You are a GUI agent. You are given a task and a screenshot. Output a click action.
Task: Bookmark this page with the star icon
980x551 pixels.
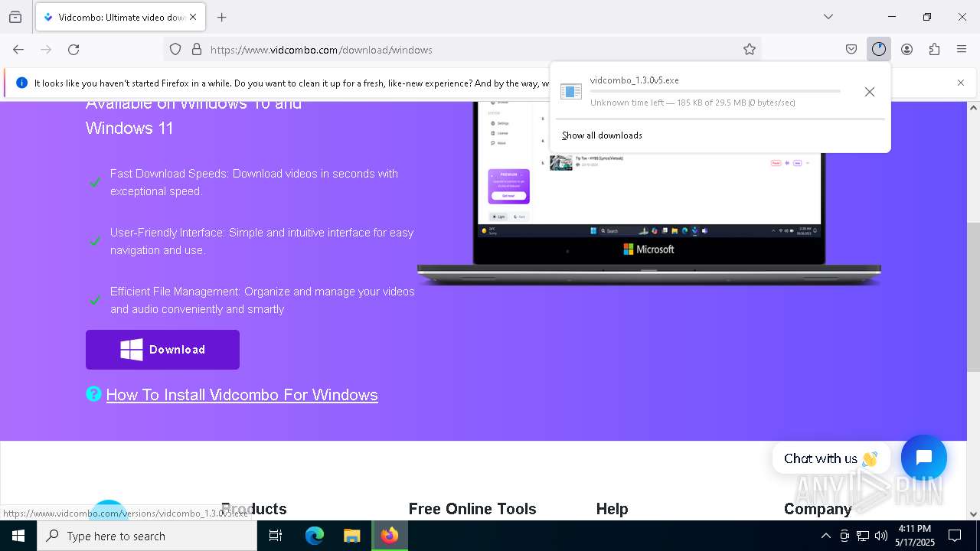tap(750, 50)
